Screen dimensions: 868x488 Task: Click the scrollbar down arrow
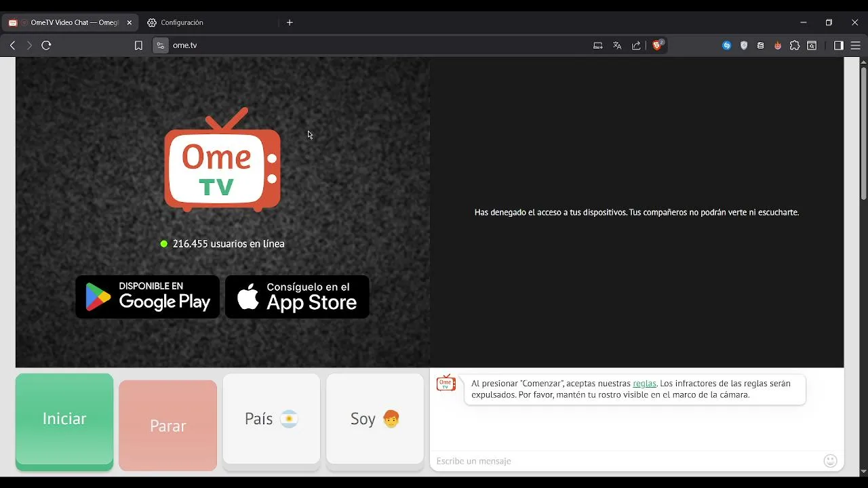(x=863, y=472)
